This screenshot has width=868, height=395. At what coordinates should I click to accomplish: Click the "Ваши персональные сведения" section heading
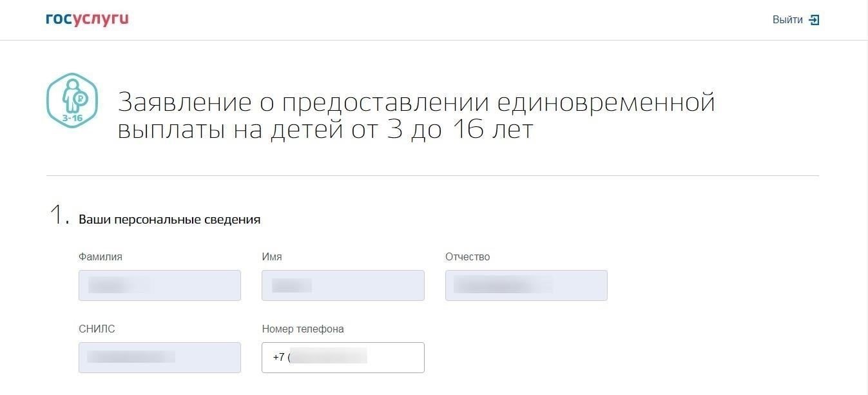[x=169, y=220]
